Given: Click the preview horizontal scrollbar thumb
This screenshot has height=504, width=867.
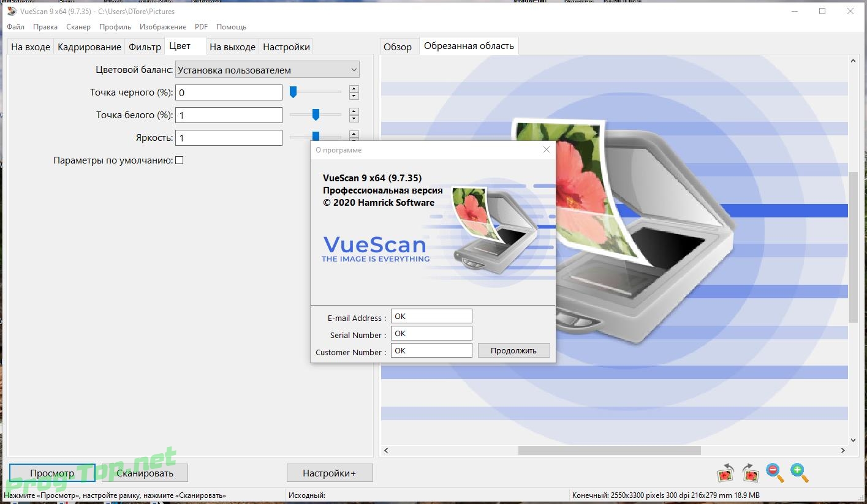Looking at the screenshot, I should tap(609, 450).
